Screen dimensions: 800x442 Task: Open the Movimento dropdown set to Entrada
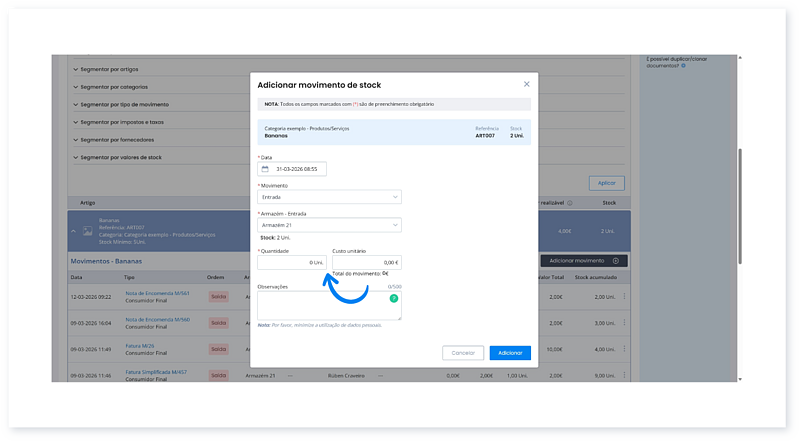coord(329,197)
